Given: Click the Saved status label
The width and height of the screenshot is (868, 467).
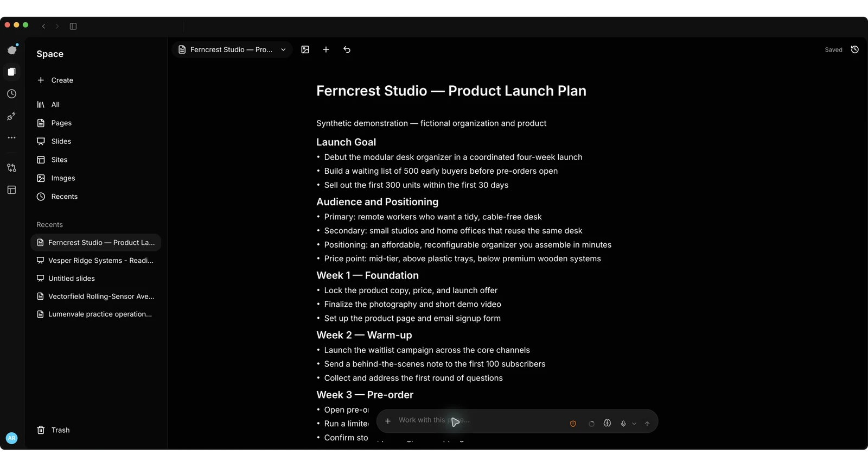Looking at the screenshot, I should tap(834, 50).
